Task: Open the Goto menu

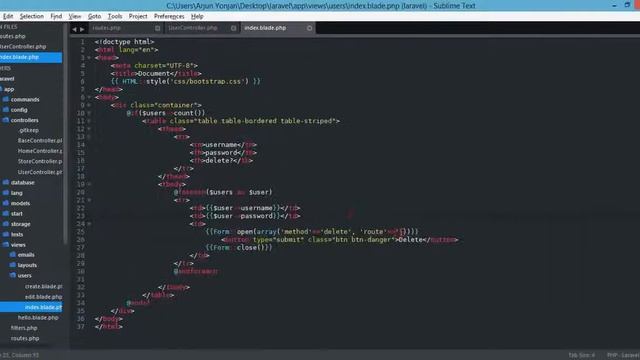Action: (94, 16)
